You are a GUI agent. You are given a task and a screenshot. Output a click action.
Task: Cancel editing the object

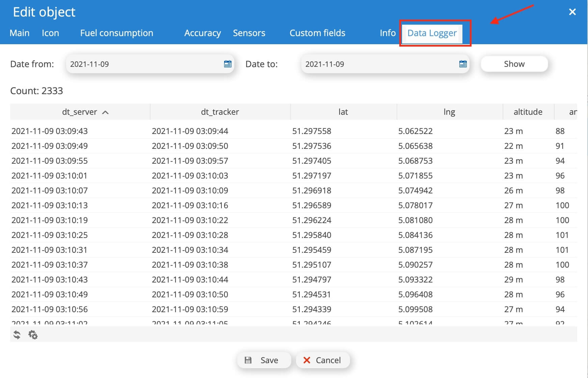[323, 360]
